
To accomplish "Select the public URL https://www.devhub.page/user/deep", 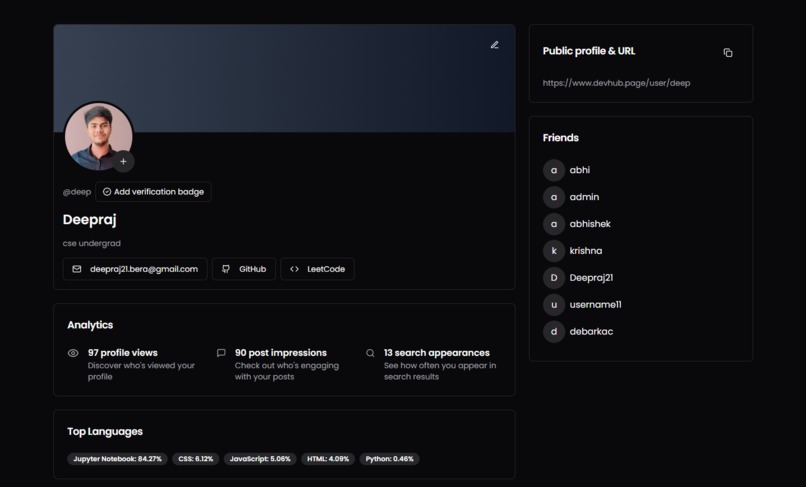I will pos(616,83).
